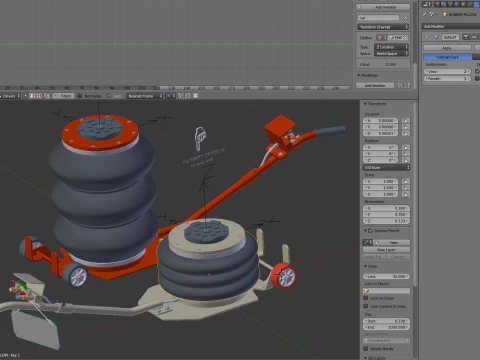
Task: Lock Location Z with its lock icon
Action: pyautogui.click(x=406, y=133)
